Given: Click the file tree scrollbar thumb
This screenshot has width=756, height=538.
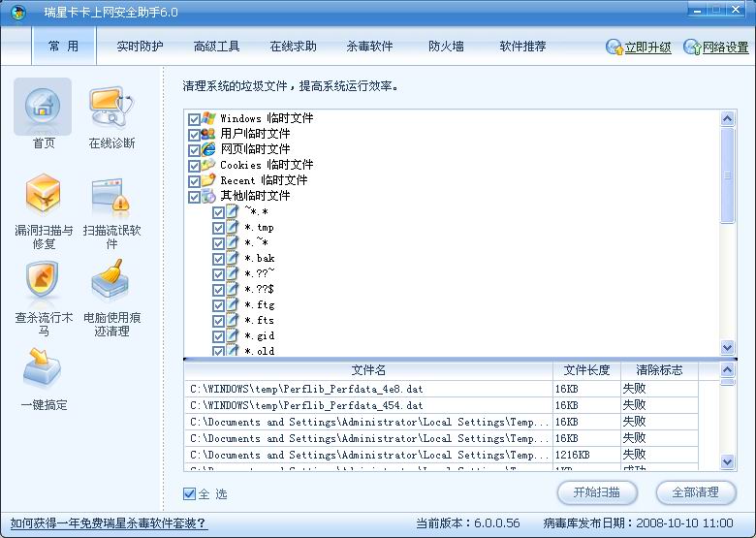Looking at the screenshot, I should tap(728, 175).
